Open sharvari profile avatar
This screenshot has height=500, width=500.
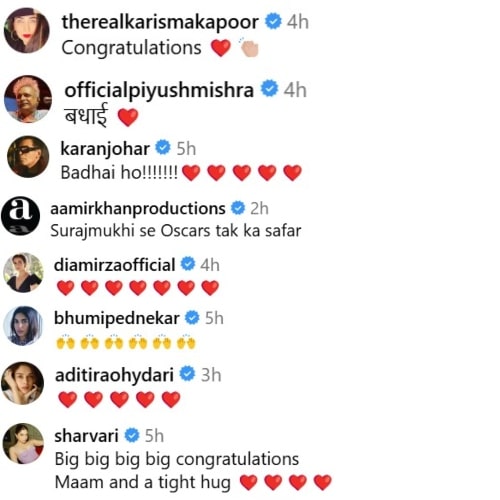[23, 443]
